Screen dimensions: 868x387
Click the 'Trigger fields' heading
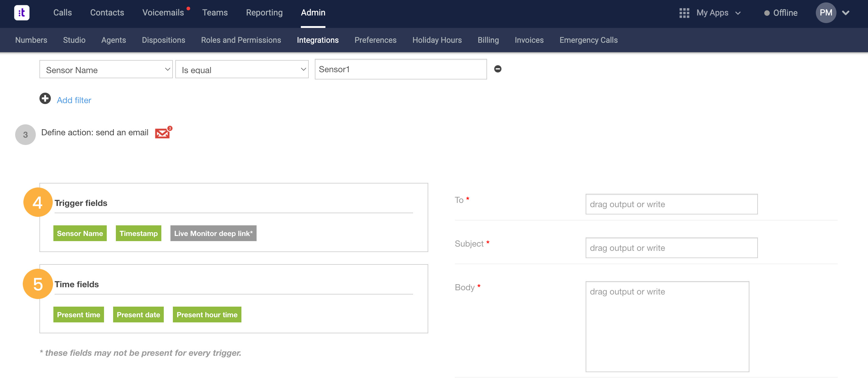tap(81, 203)
